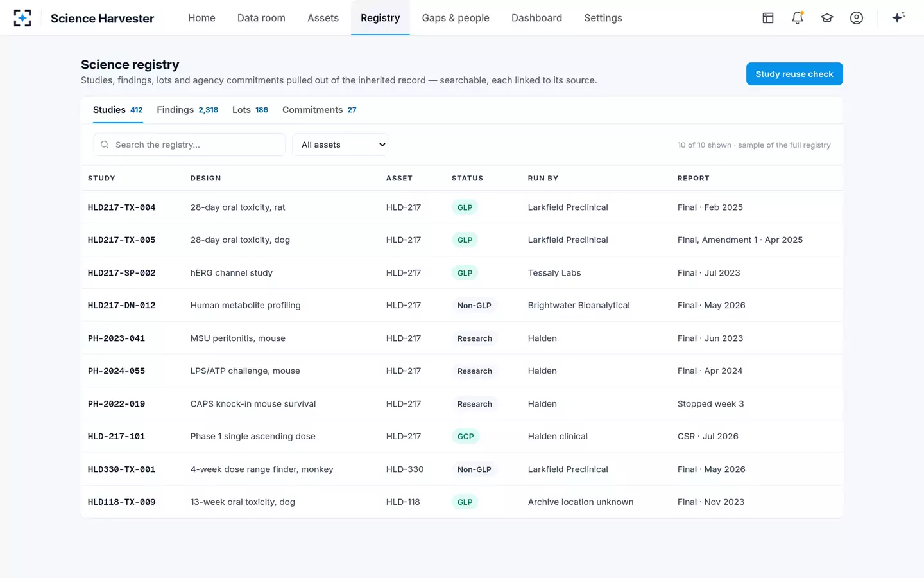
Task: Open the user account icon
Action: pos(857,18)
